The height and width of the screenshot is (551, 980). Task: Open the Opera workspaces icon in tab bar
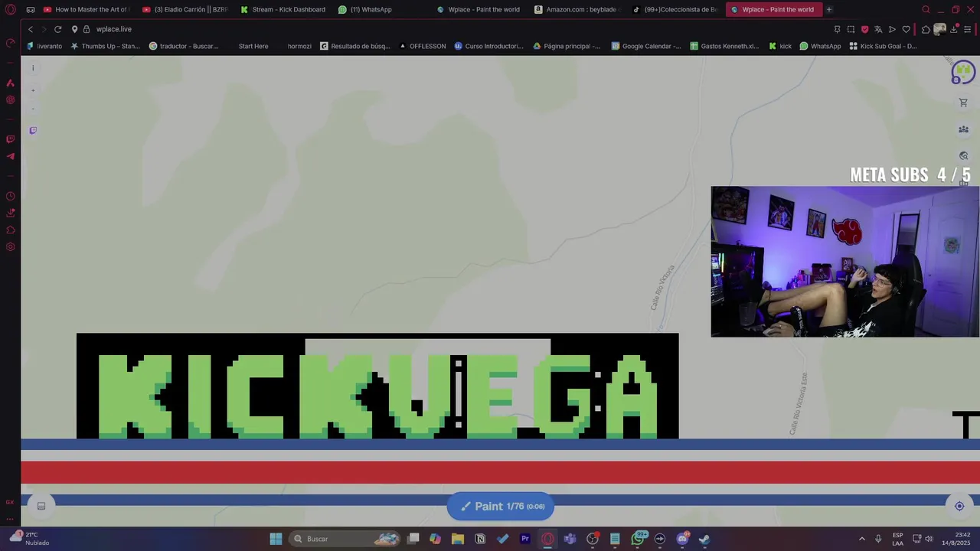[x=30, y=10]
